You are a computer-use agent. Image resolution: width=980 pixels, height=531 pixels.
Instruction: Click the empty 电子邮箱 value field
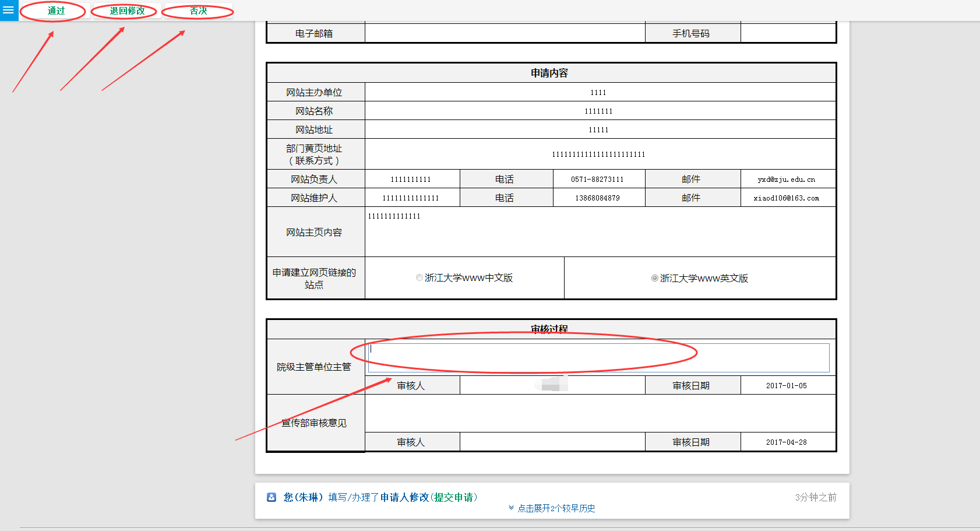pyautogui.click(x=505, y=33)
